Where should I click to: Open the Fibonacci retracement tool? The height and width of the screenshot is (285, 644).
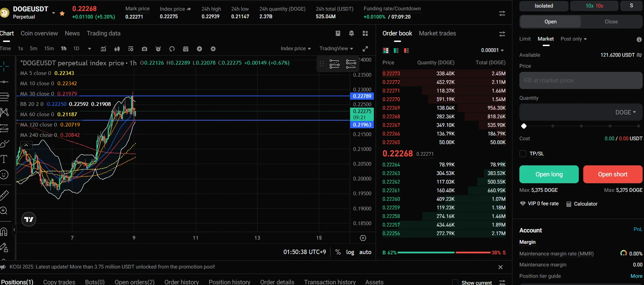tap(4, 97)
